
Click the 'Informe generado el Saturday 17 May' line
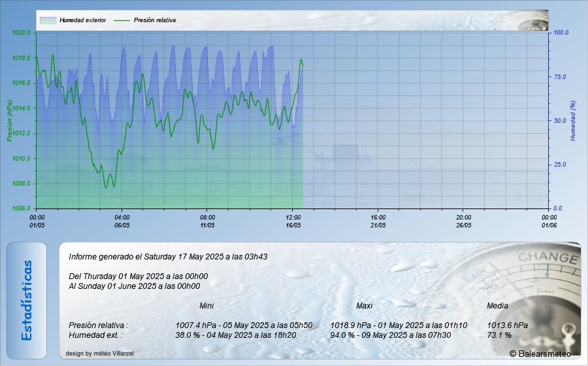click(x=168, y=257)
